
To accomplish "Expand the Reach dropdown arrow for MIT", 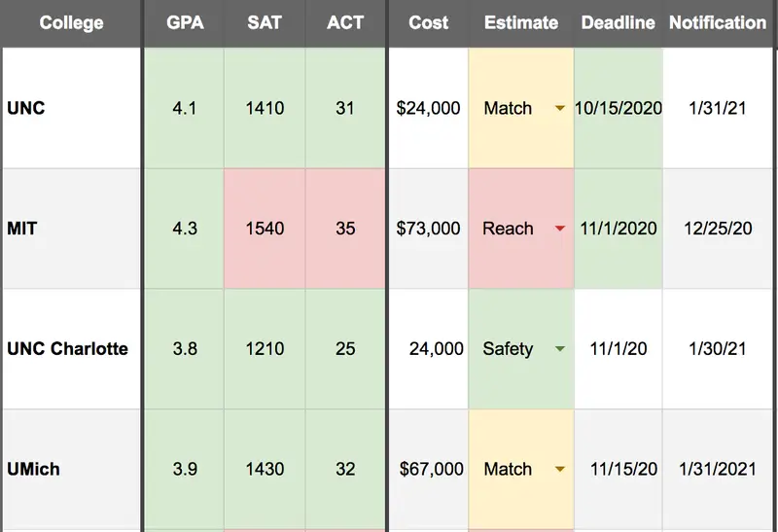I will tap(559, 229).
